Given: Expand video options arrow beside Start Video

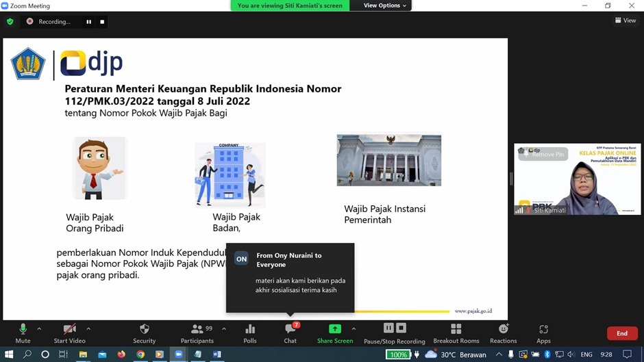Looking at the screenshot, I should pos(88,329).
